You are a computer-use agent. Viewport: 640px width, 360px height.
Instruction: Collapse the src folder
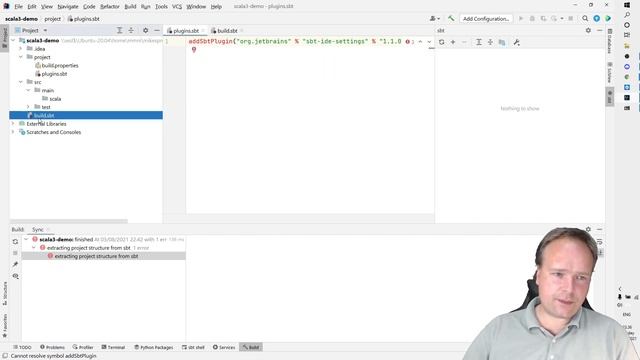(x=21, y=82)
